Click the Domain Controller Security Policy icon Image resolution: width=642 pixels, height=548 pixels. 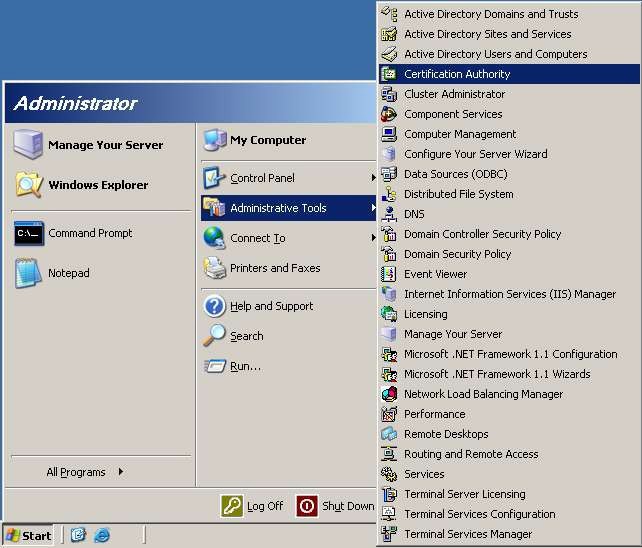click(x=389, y=234)
